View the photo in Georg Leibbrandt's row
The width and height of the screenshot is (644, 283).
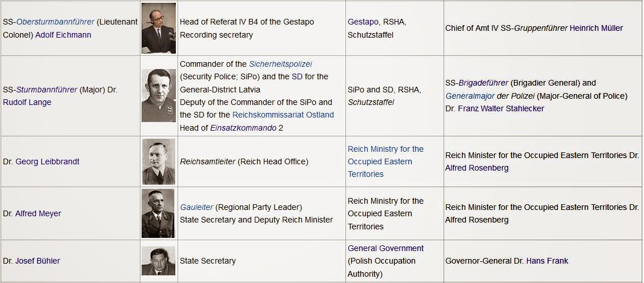(159, 161)
